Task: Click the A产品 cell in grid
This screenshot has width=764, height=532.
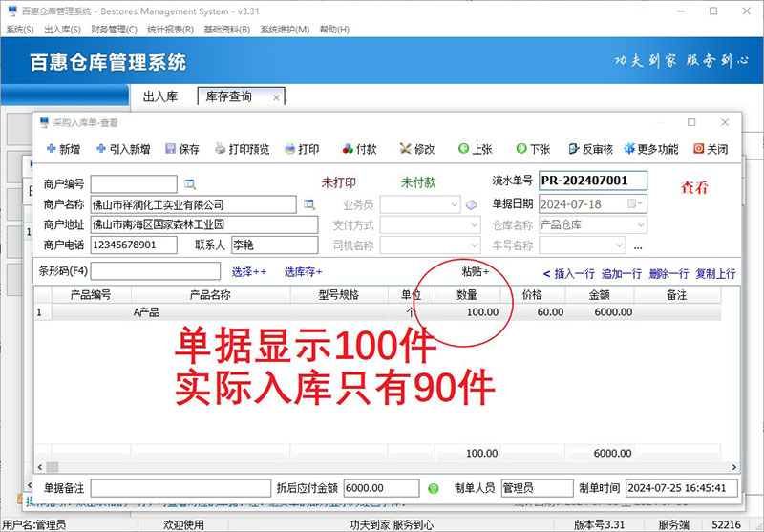Action: tap(210, 312)
